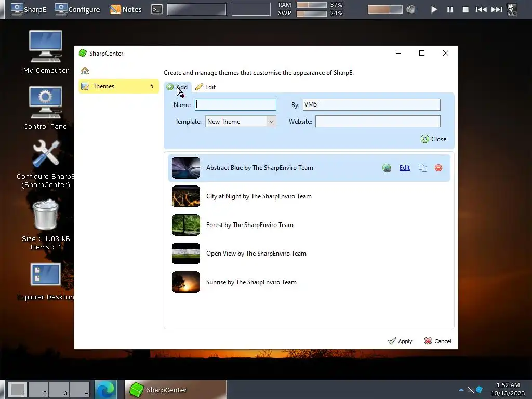Stop playback in the media bar
The image size is (532, 399).
point(465,9)
